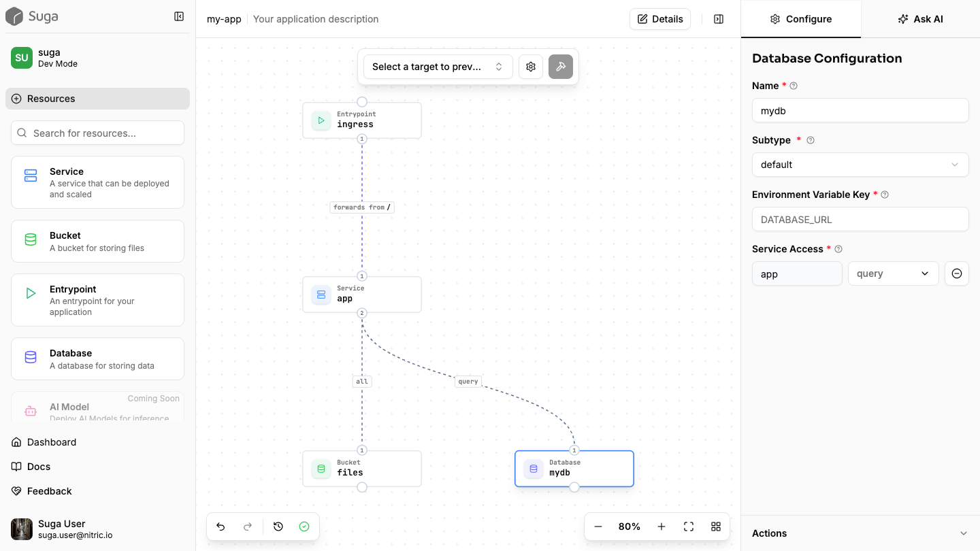Screen dimensions: 980x551
Task: Select the Resources menu item
Action: [x=97, y=99]
